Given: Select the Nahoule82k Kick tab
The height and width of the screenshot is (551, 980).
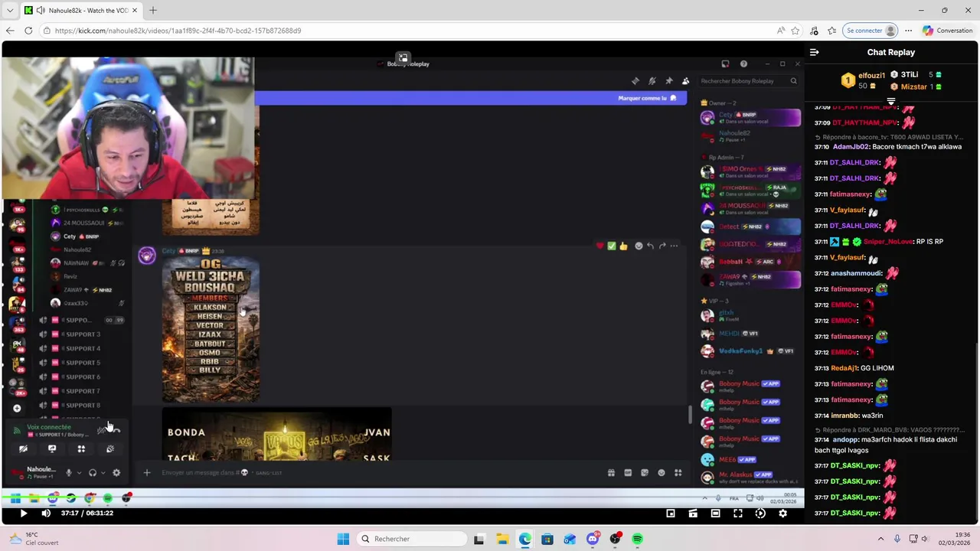Looking at the screenshot, I should click(80, 10).
